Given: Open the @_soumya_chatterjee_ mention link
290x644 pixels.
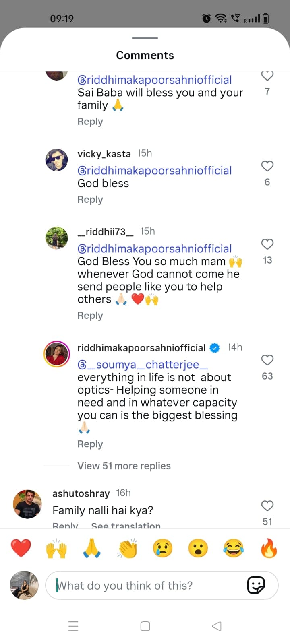Looking at the screenshot, I should [143, 365].
